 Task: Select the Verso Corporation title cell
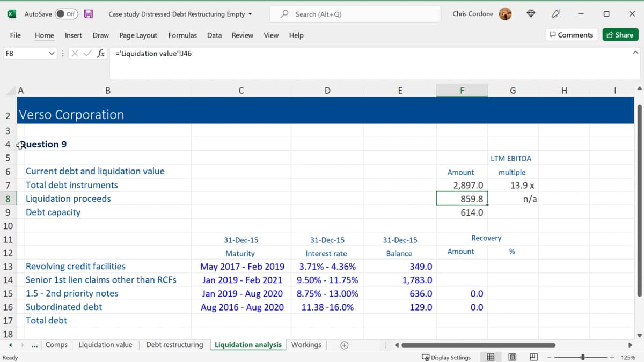(x=72, y=115)
